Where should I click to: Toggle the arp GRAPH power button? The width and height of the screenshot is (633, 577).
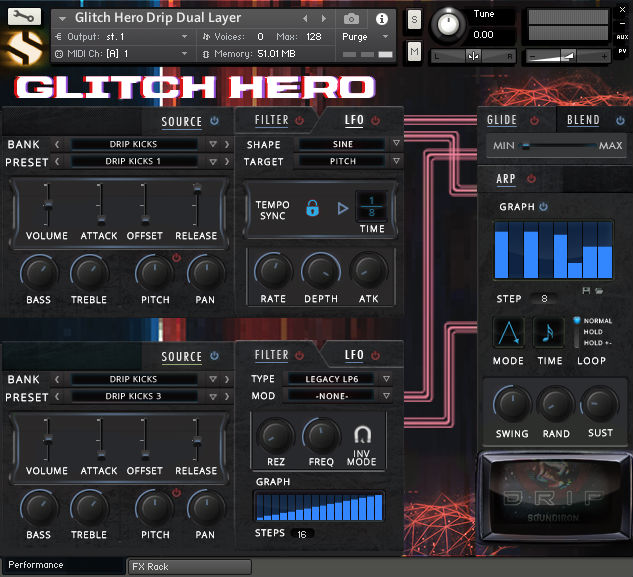click(543, 207)
